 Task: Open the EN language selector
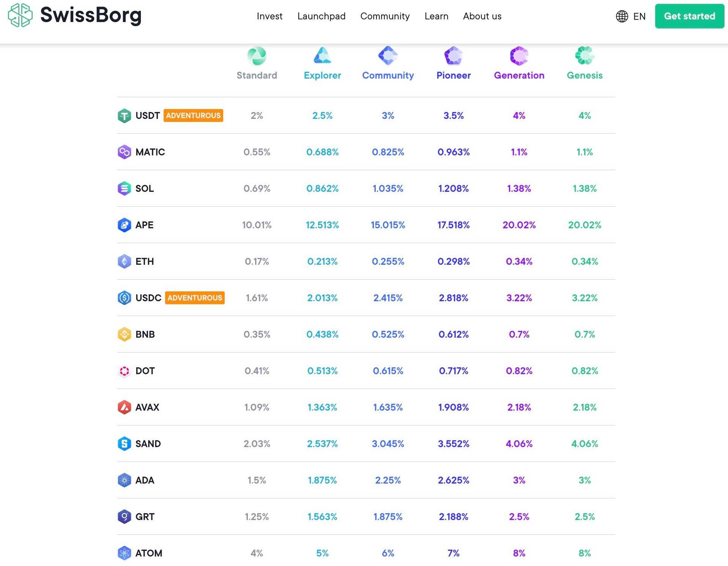pos(639,16)
